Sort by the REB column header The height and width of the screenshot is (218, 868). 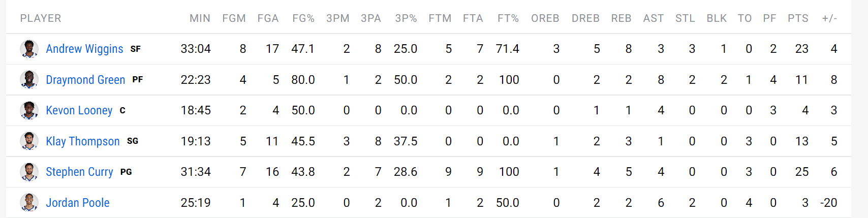tap(621, 18)
